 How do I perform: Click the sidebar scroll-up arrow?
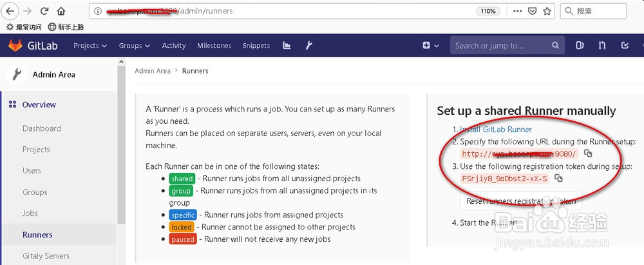coord(121,62)
